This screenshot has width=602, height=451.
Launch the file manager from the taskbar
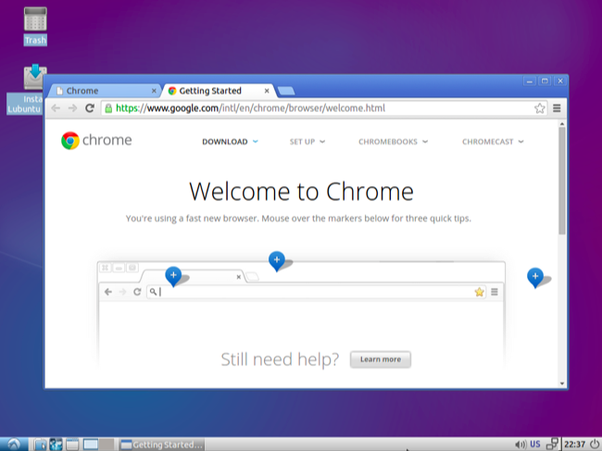(x=40, y=444)
